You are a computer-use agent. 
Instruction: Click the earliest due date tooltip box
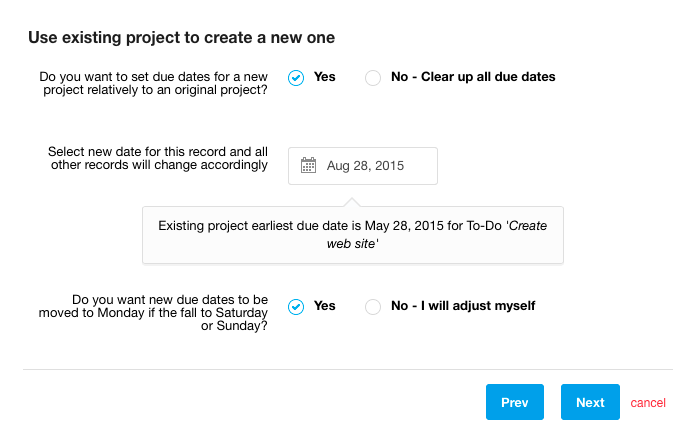click(353, 235)
